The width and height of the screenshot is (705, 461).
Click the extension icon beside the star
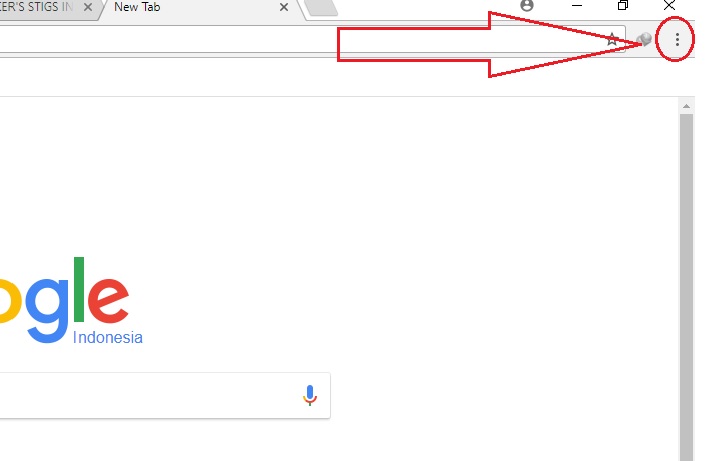point(644,40)
